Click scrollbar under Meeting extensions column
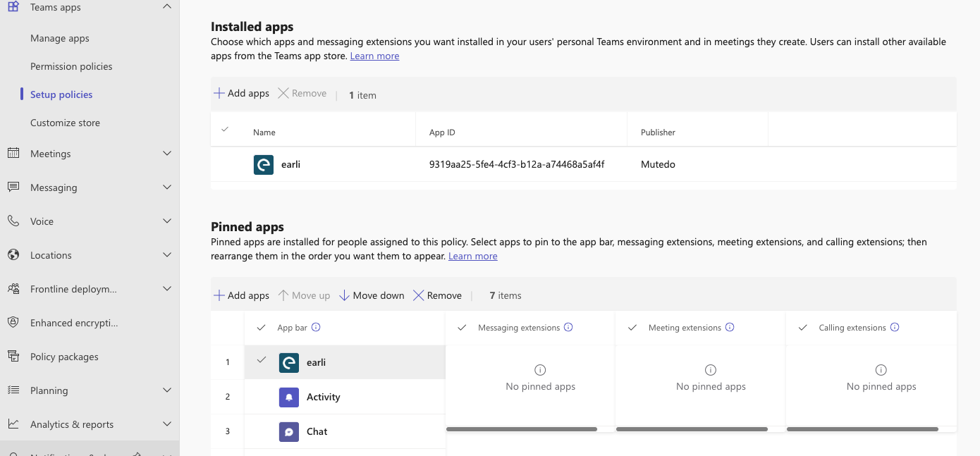Image resolution: width=980 pixels, height=456 pixels. coord(692,429)
